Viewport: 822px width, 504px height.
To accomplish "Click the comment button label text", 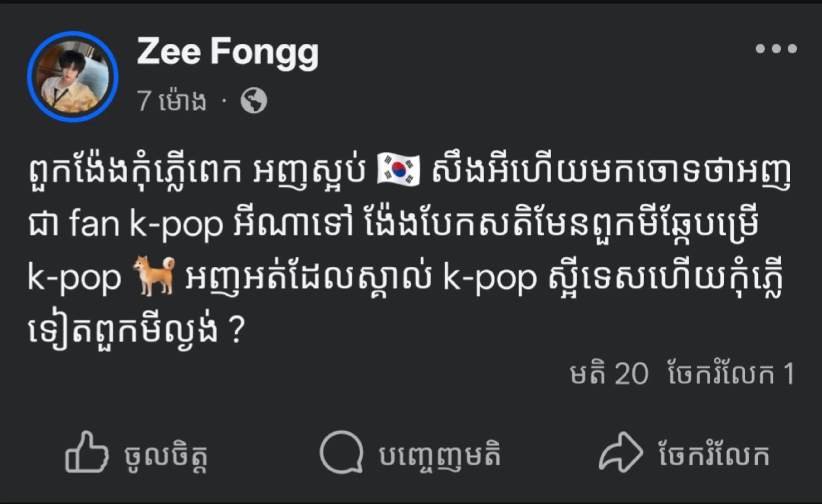I will 440,455.
